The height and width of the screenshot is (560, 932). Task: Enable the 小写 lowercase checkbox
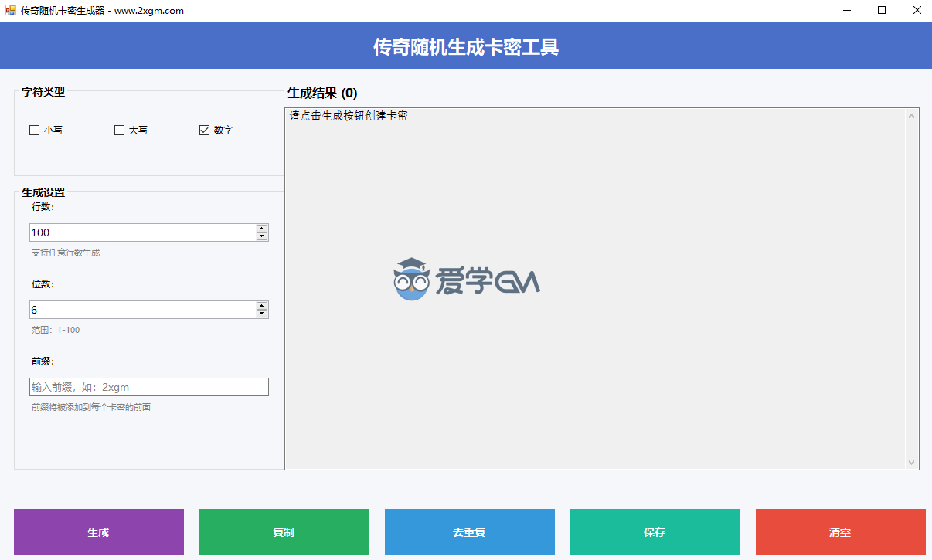tap(34, 131)
